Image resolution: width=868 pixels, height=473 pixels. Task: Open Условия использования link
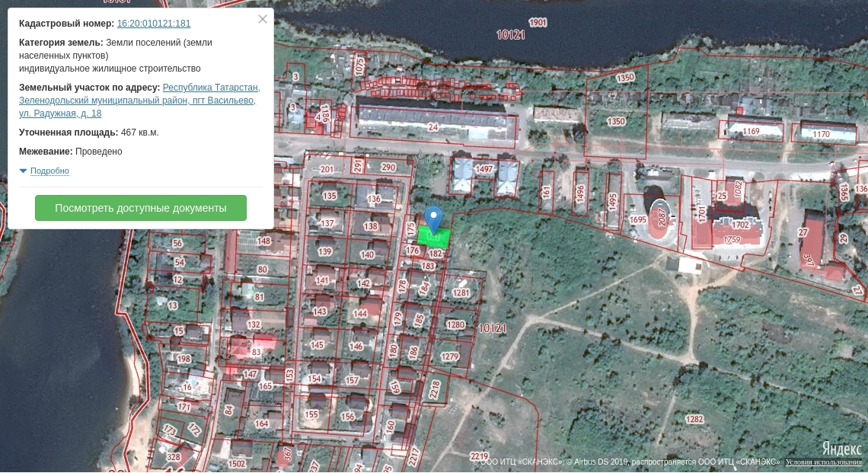[824, 462]
